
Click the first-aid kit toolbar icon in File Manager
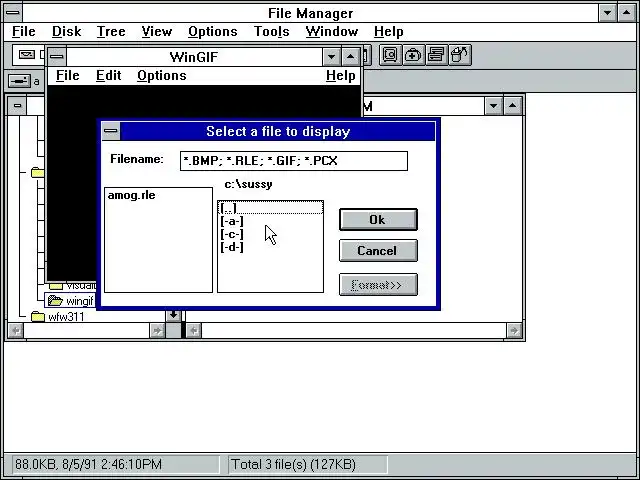413,55
